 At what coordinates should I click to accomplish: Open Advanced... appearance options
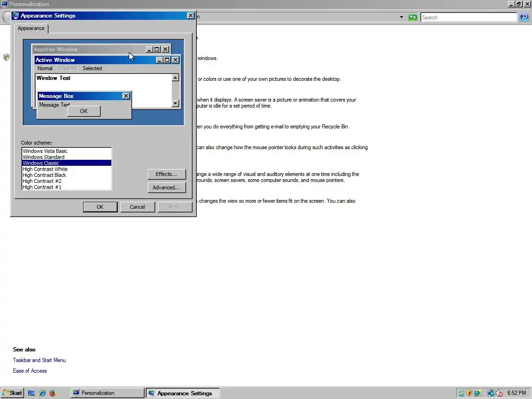coord(167,187)
